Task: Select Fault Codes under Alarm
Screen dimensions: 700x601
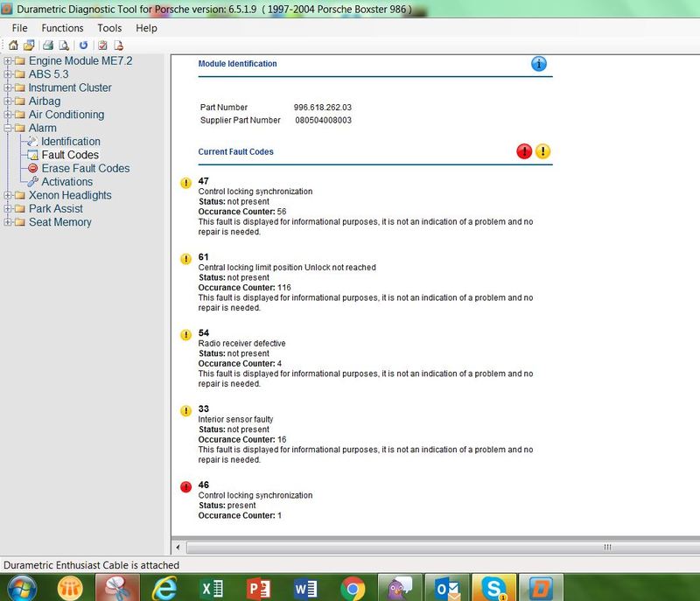Action: (x=70, y=155)
